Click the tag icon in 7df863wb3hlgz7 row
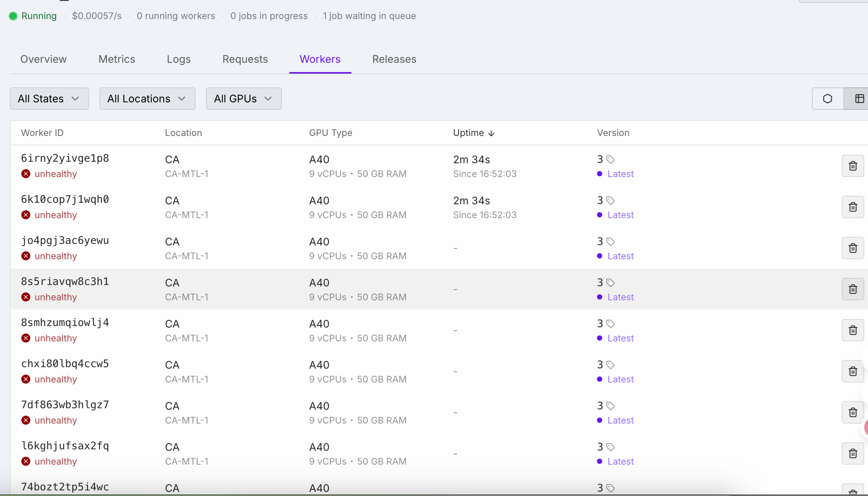The height and width of the screenshot is (496, 868). pos(610,406)
